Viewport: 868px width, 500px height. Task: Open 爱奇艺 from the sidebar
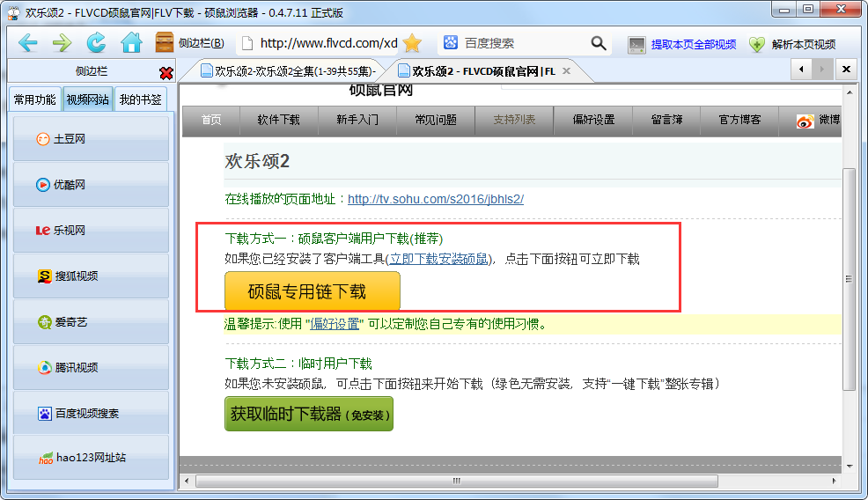point(91,321)
